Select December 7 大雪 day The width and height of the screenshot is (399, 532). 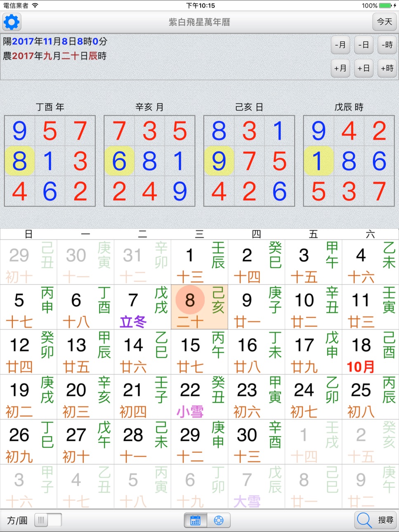click(256, 487)
